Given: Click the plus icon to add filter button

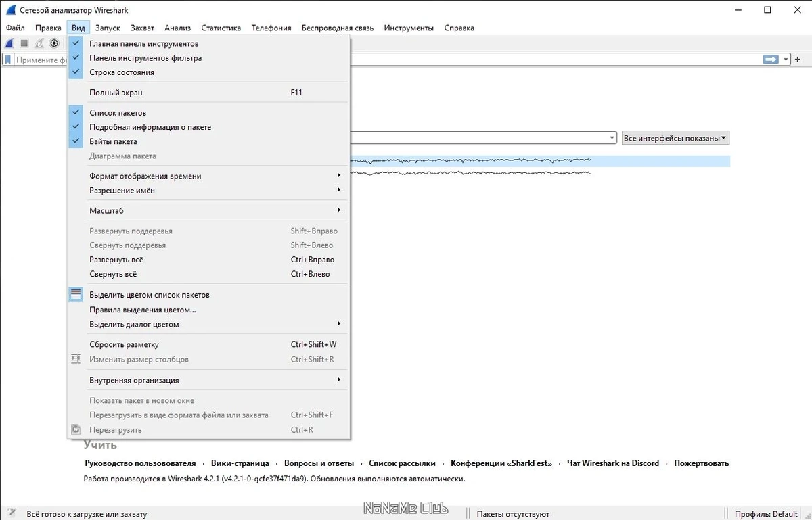Looking at the screenshot, I should click(798, 60).
